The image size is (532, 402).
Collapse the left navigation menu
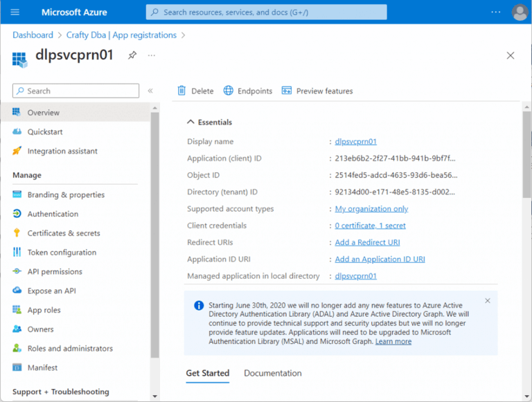150,91
